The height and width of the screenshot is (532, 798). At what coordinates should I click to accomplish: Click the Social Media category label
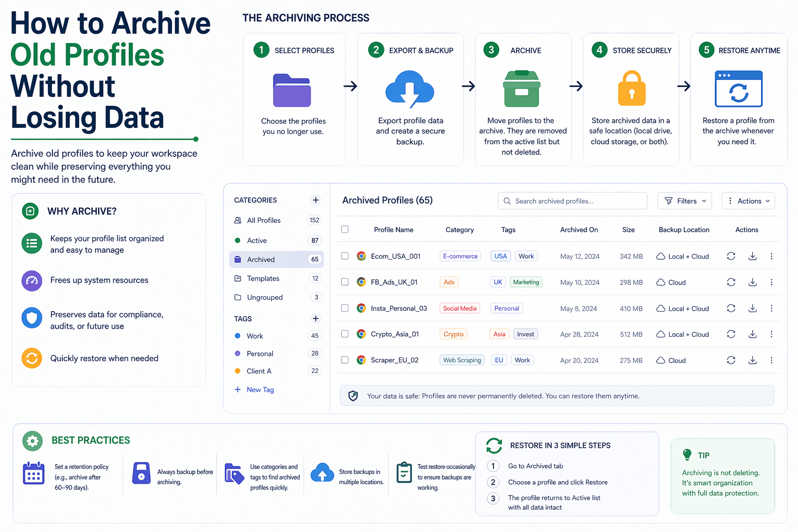tap(460, 308)
